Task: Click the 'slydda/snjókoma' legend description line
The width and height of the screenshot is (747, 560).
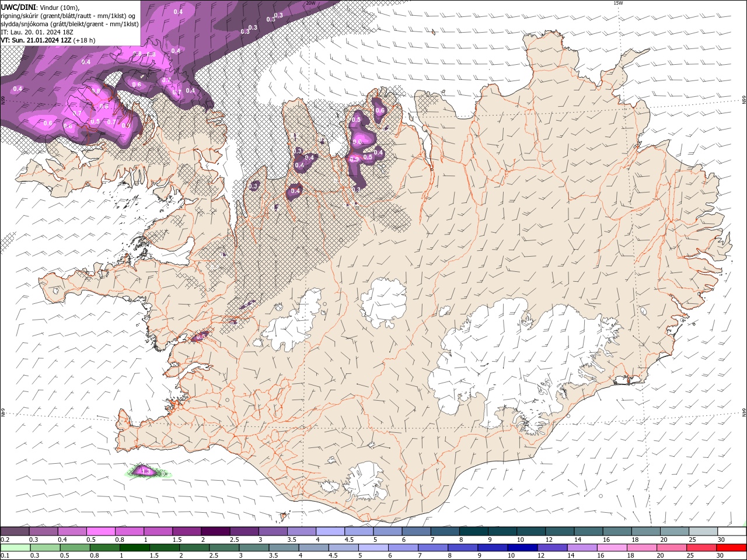Action: click(70, 24)
